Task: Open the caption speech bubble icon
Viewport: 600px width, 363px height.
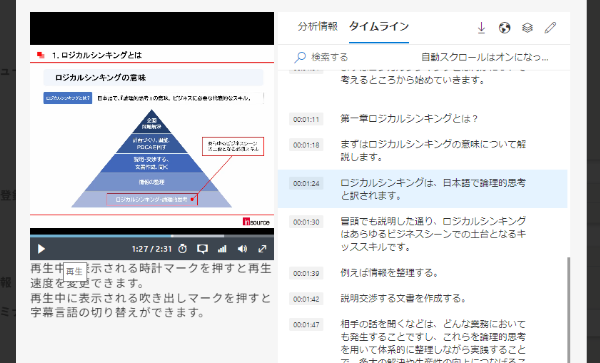Action: coord(202,249)
